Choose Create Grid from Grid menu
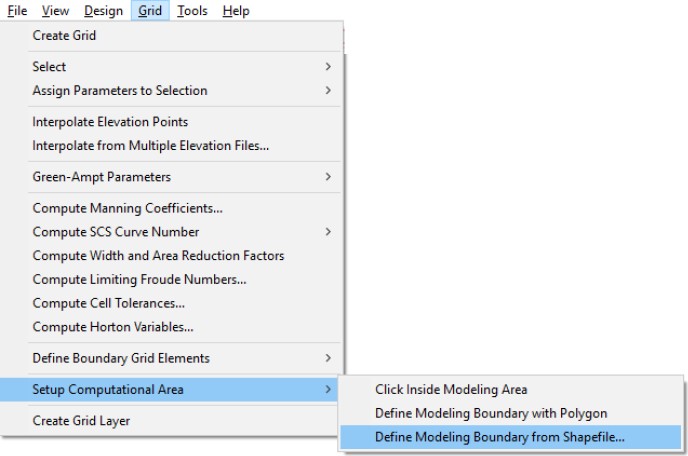Image resolution: width=688 pixels, height=456 pixels. pos(64,35)
